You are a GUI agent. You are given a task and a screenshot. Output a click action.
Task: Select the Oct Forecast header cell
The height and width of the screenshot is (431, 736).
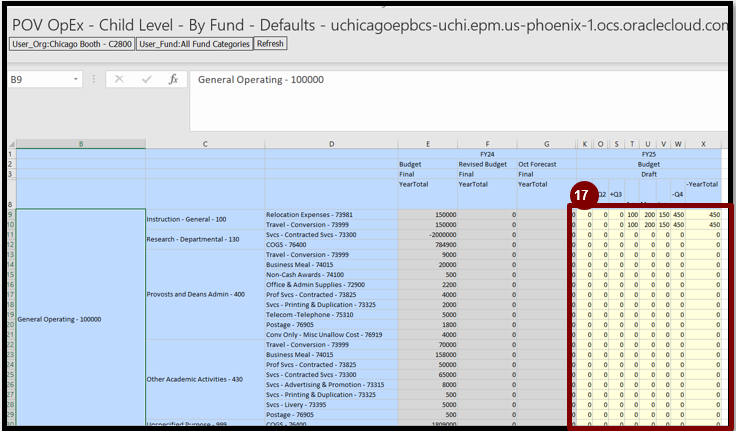(546, 164)
